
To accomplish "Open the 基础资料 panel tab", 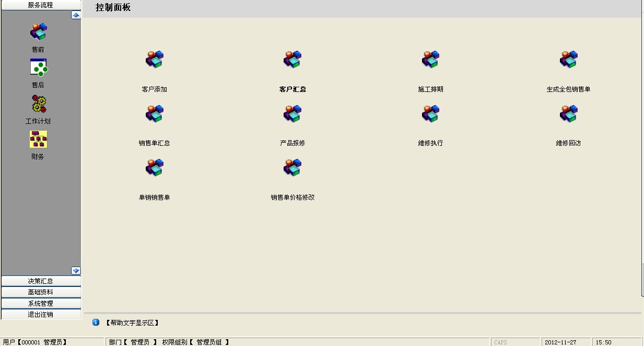I will tap(41, 292).
